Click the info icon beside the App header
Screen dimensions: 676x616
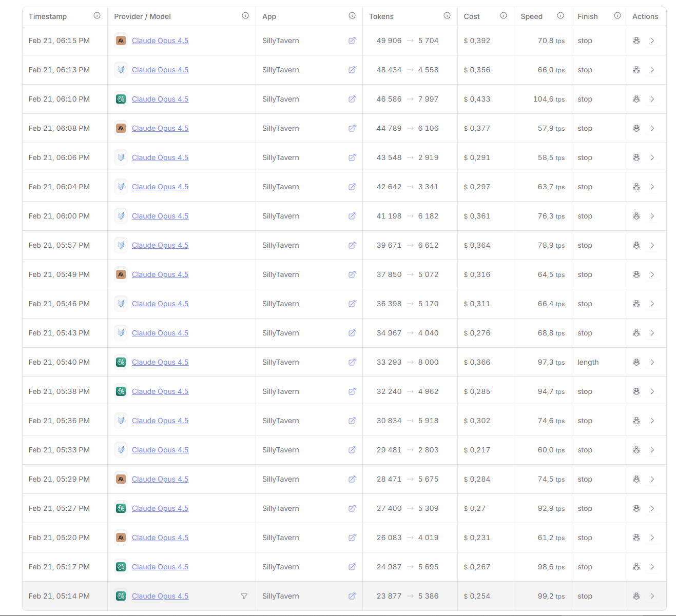(x=352, y=16)
